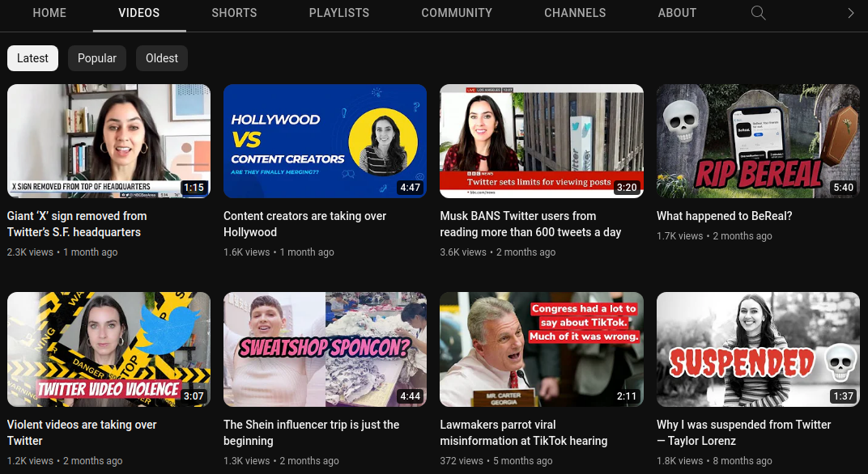
Task: Sort videos by Popular
Action: (97, 58)
